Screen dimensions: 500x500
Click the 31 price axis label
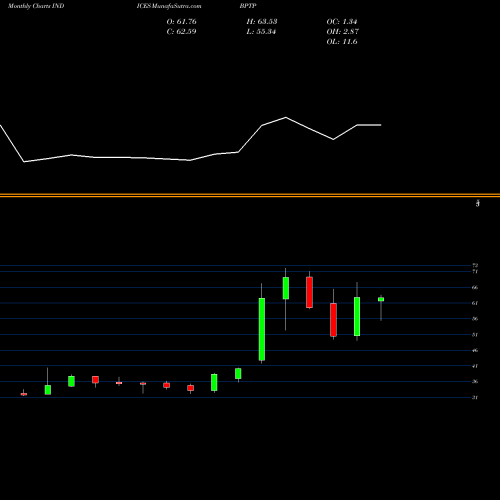click(475, 397)
